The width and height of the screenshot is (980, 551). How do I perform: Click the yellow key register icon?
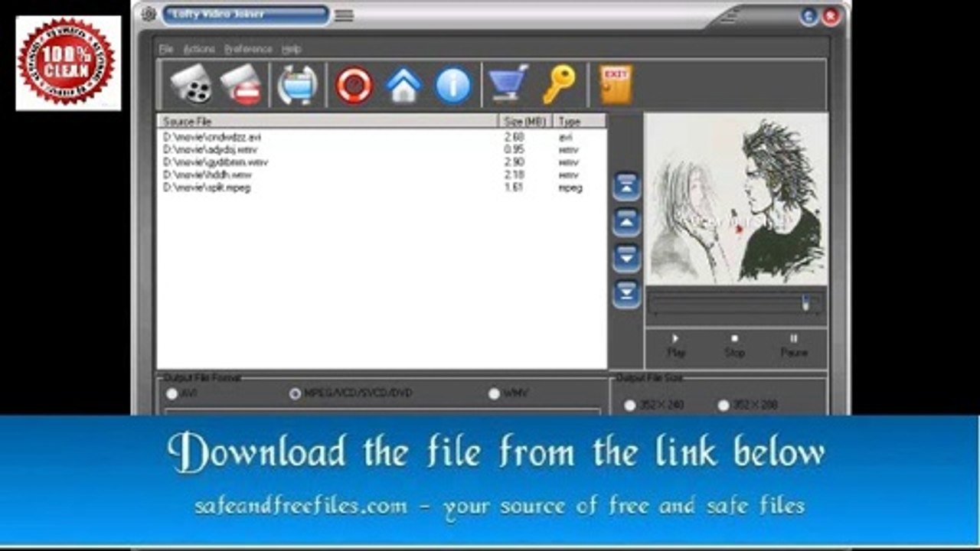point(558,85)
